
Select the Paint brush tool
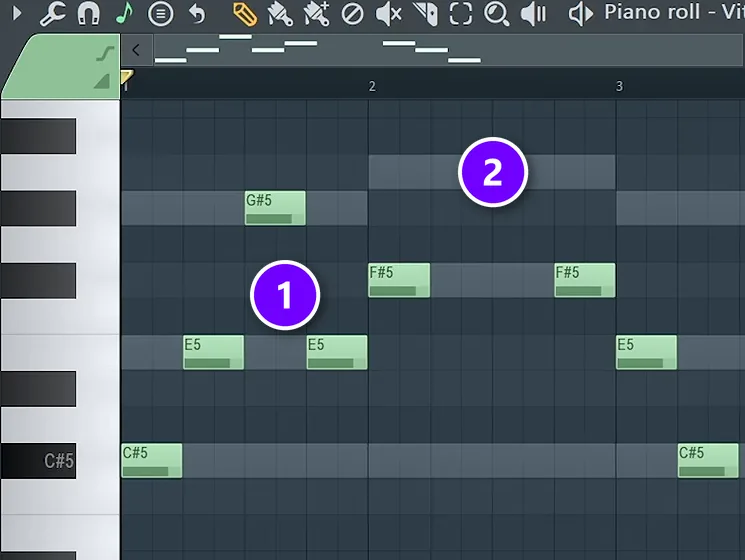280,14
